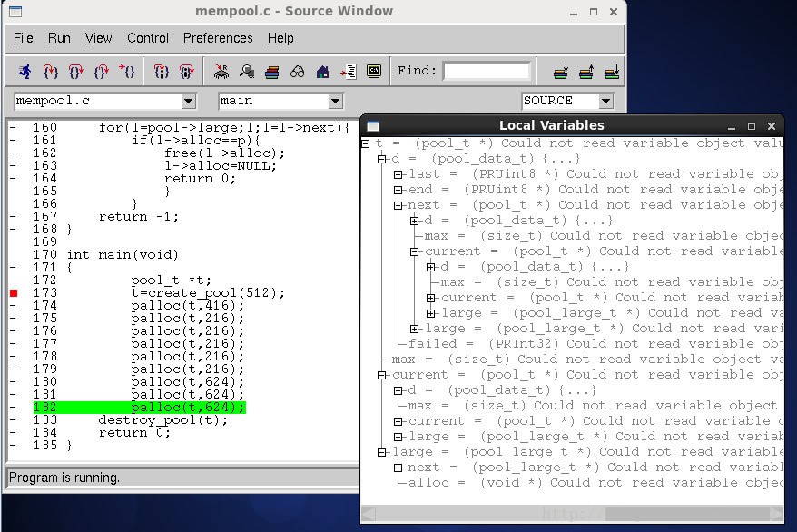
Task: Open the Memory window icon
Action: coord(247,72)
